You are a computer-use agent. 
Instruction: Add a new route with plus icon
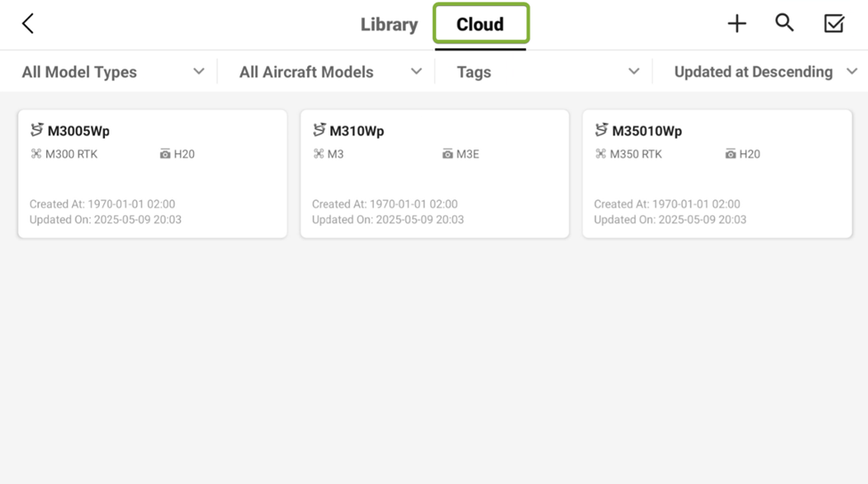[x=737, y=24]
